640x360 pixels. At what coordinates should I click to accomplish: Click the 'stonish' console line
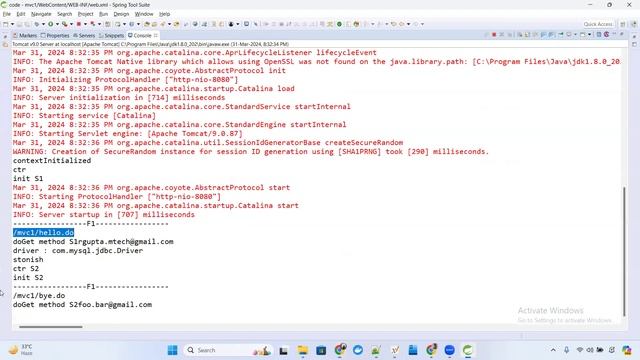28,260
